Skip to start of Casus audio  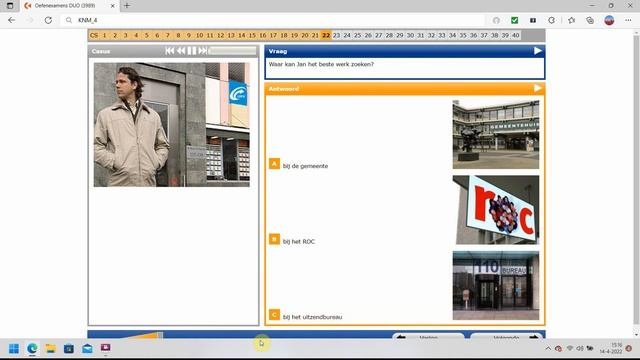(x=170, y=51)
